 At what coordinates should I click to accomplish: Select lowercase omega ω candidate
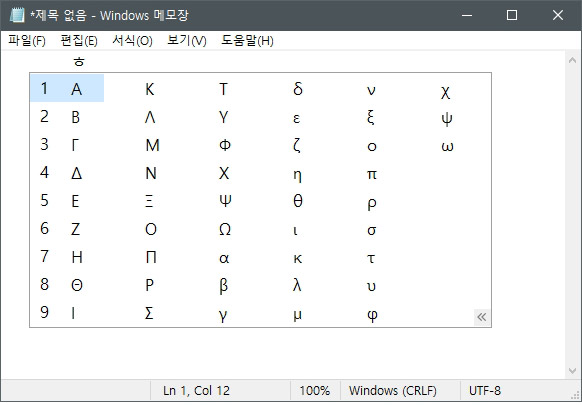pos(447,147)
